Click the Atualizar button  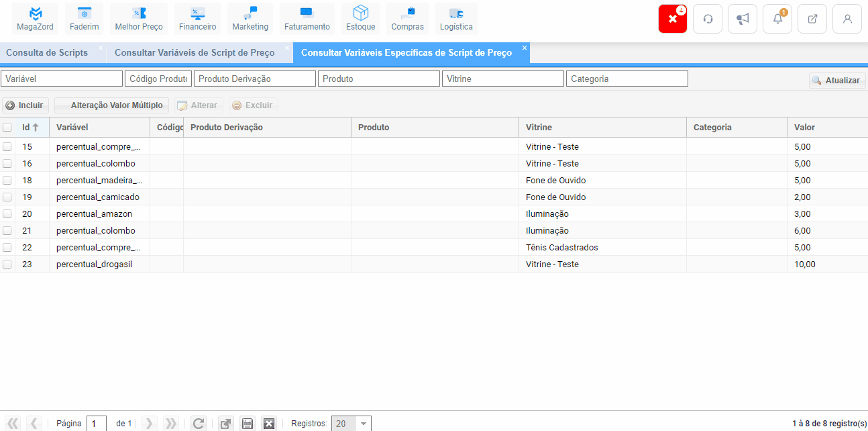pos(837,80)
